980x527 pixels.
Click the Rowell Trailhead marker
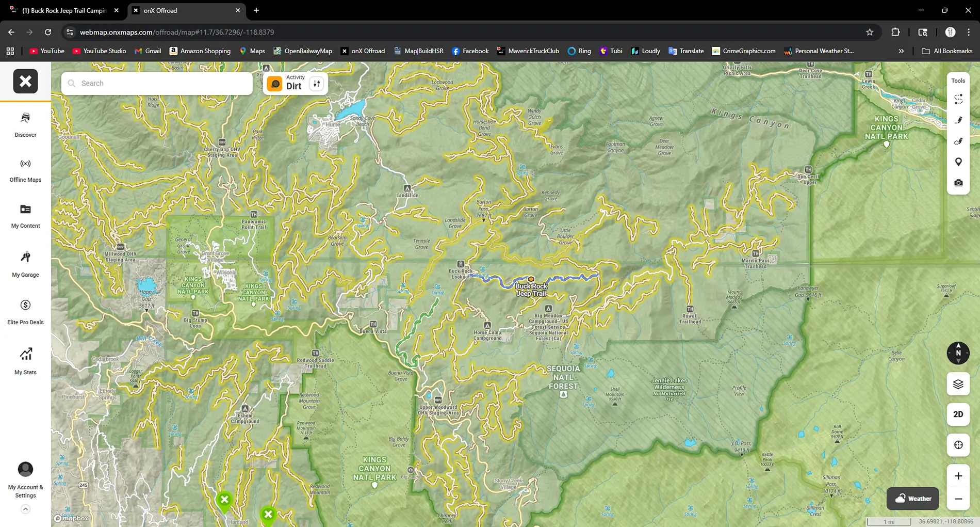(690, 309)
